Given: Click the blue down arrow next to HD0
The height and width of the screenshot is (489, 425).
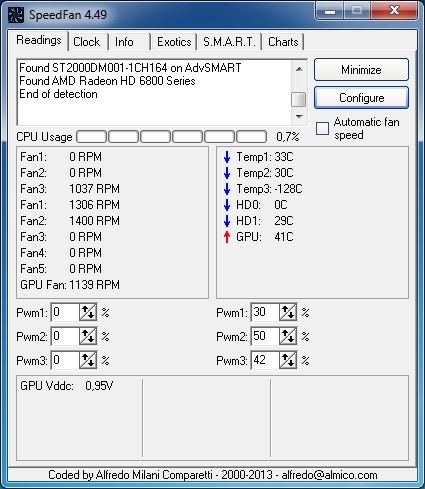Looking at the screenshot, I should (227, 205).
